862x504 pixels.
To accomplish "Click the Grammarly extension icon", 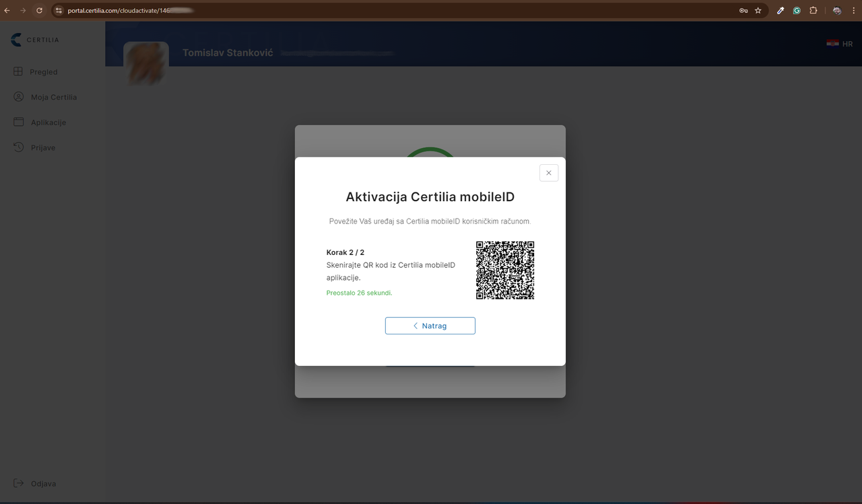I will click(797, 10).
